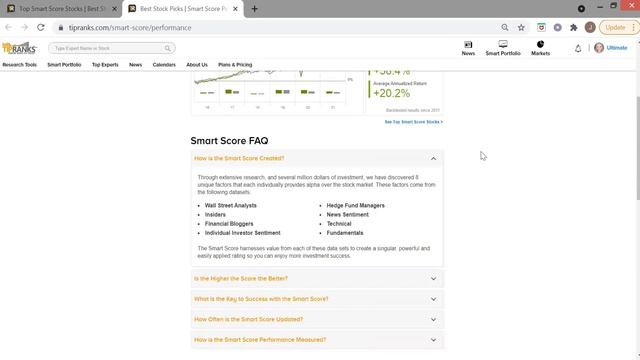
Task: Click the Wall Street Analysts list item
Action: (x=231, y=206)
